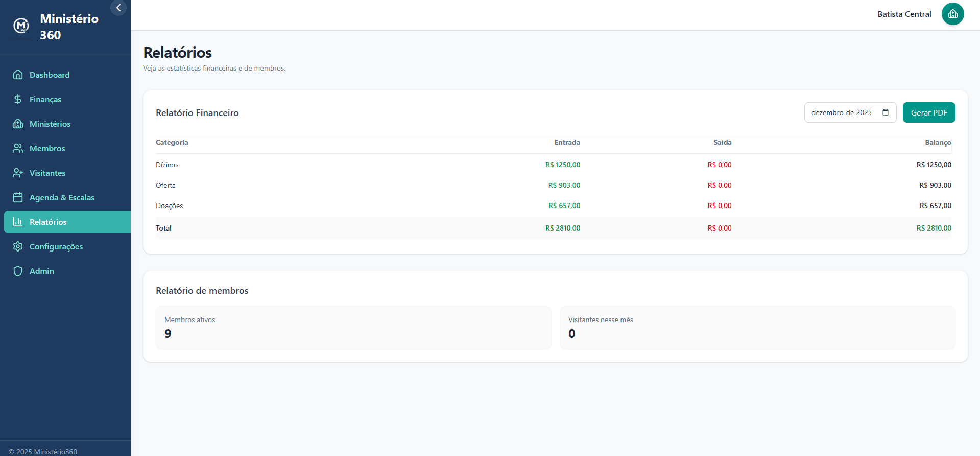Click the Visitantes nesse mês card
The height and width of the screenshot is (456, 980).
click(757, 328)
